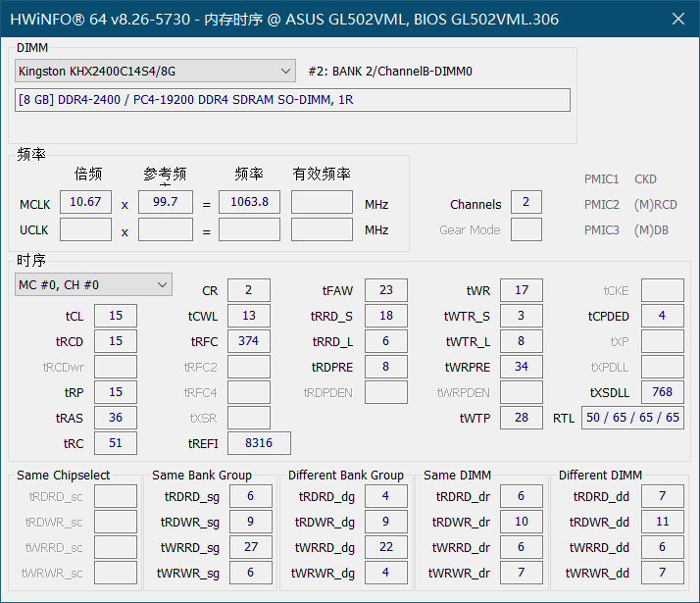Click the tWRWR_dg value field
Viewport: 700px width, 603px height.
coord(386,573)
